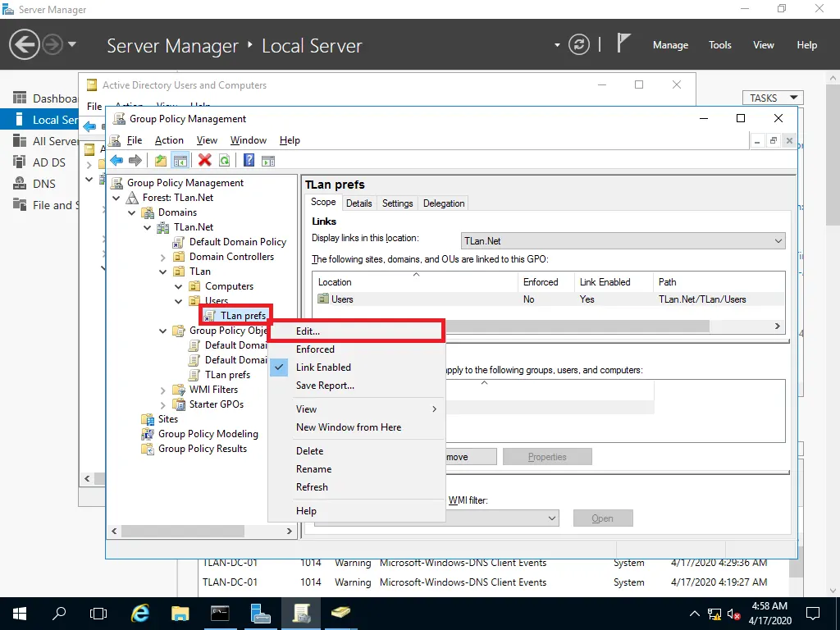Click the Properties button in Security Filtering
840x630 pixels.
click(547, 457)
